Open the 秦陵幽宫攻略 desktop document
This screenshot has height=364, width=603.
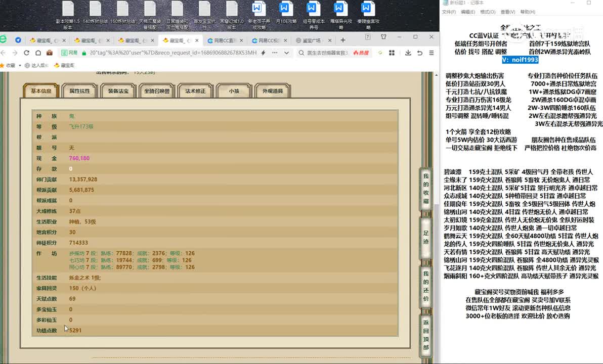tap(367, 13)
